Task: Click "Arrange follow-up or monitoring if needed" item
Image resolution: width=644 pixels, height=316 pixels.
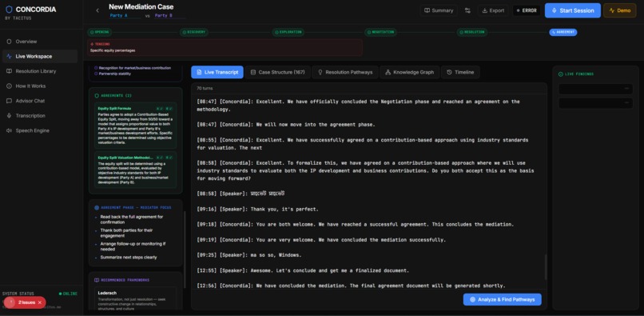Action: coord(133,246)
